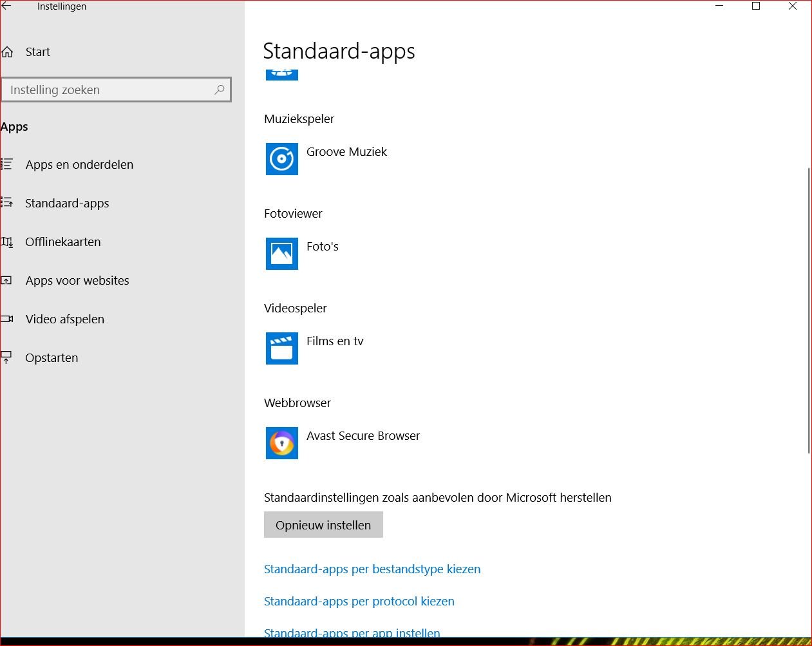Open Video afspelen settings

(64, 319)
